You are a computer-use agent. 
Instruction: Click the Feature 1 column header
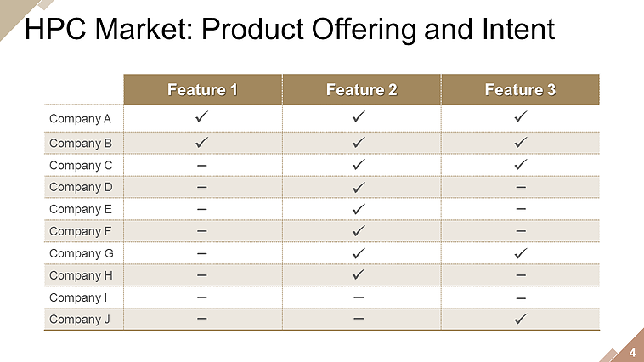[202, 89]
